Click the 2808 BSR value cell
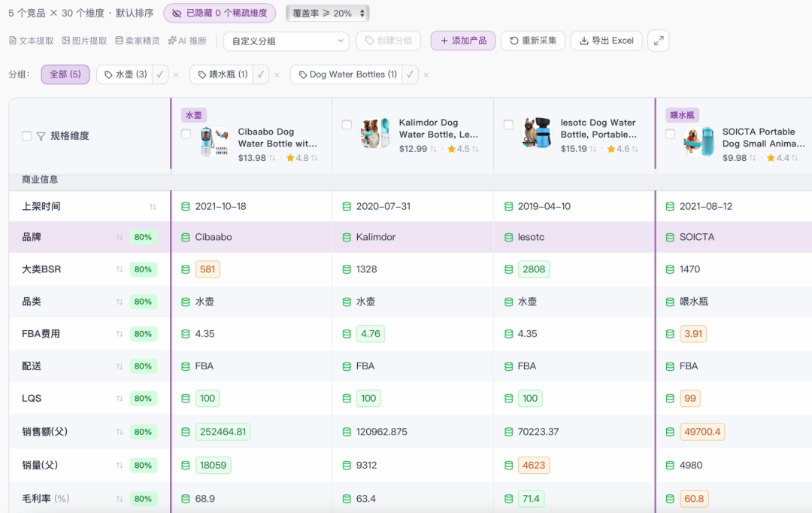This screenshot has width=812, height=513. pyautogui.click(x=534, y=269)
